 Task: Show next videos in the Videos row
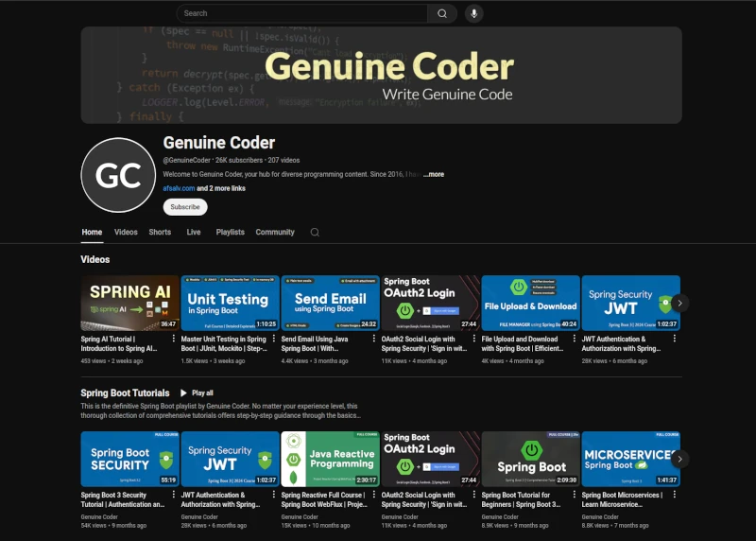pyautogui.click(x=679, y=303)
